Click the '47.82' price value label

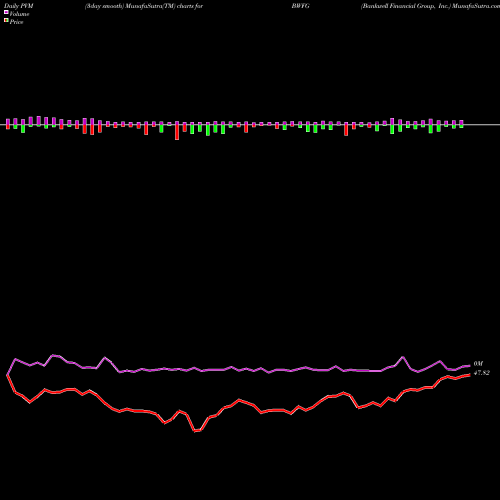click(482, 373)
